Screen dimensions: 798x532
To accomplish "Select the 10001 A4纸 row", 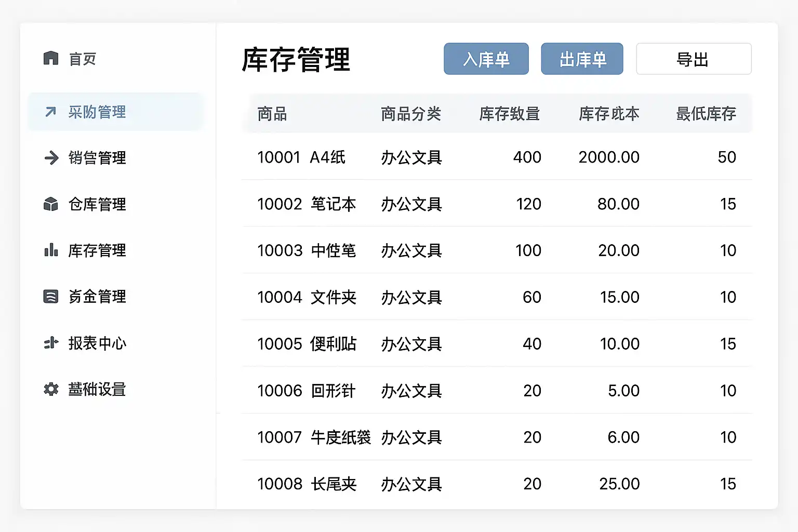I will click(496, 157).
